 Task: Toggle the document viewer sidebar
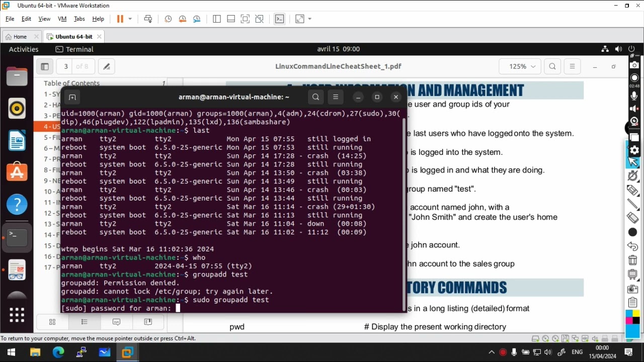(44, 66)
